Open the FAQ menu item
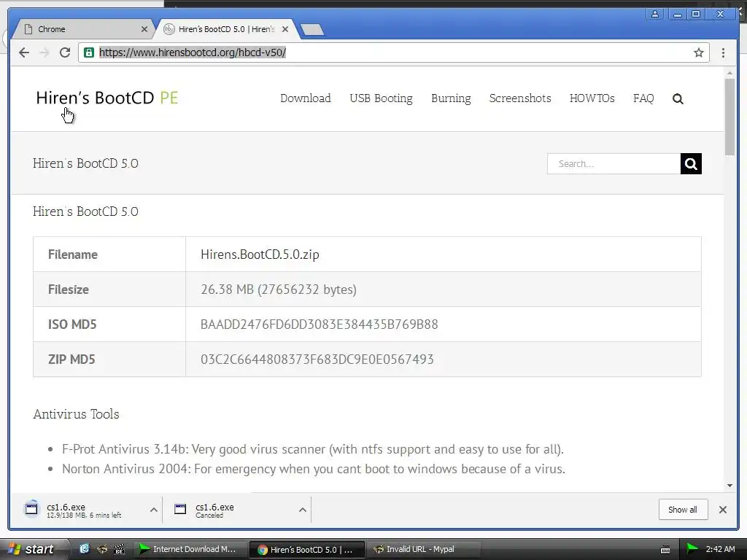747x560 pixels. pyautogui.click(x=643, y=98)
